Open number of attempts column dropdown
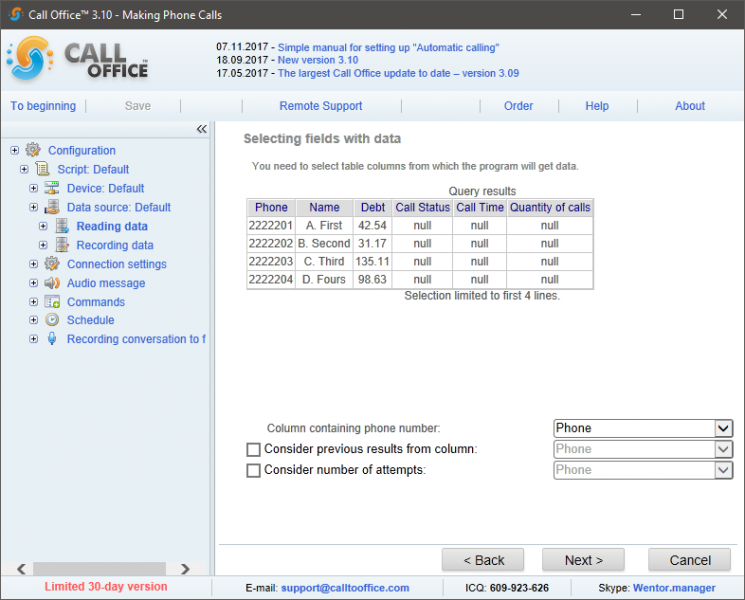745x600 pixels. point(723,470)
